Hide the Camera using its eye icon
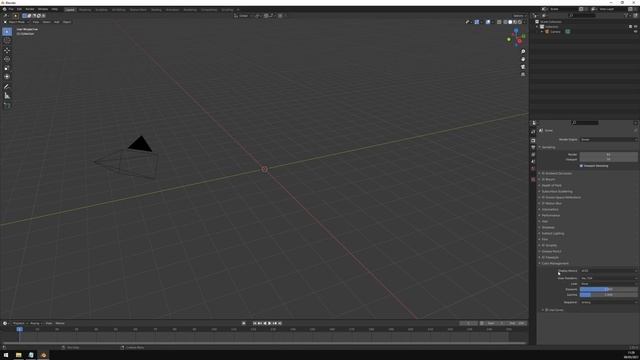The height and width of the screenshot is (360, 640). [x=636, y=31]
